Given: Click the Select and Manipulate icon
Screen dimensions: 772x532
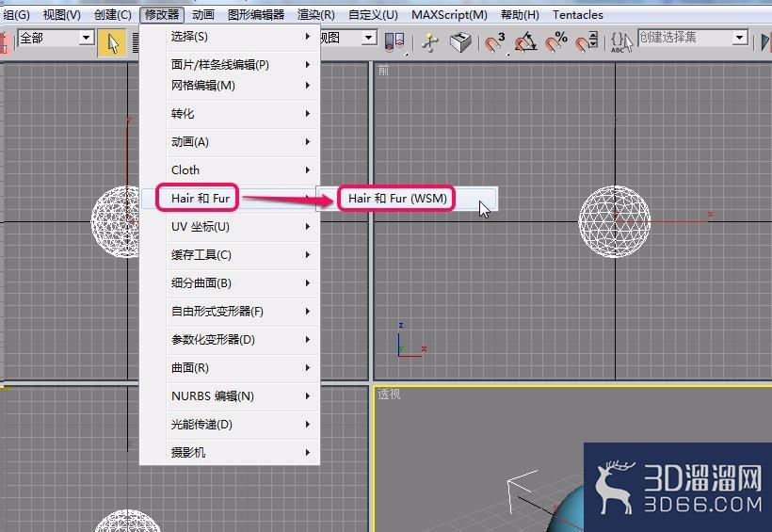Looking at the screenshot, I should [x=430, y=42].
